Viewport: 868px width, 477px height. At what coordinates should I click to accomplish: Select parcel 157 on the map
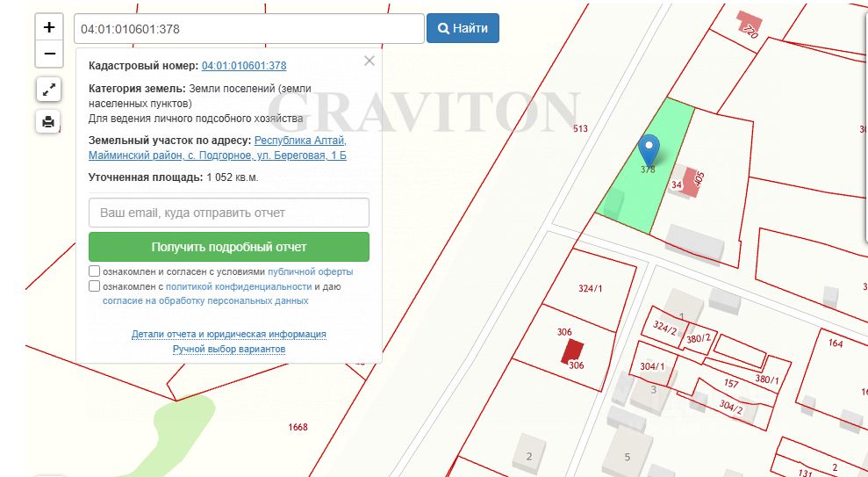coord(731,383)
